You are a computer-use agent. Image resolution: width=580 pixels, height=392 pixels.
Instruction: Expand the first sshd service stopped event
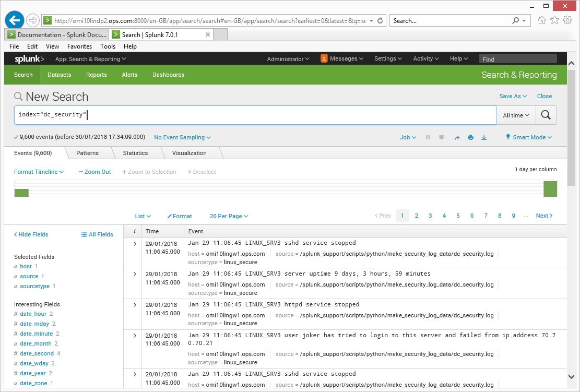click(x=135, y=244)
